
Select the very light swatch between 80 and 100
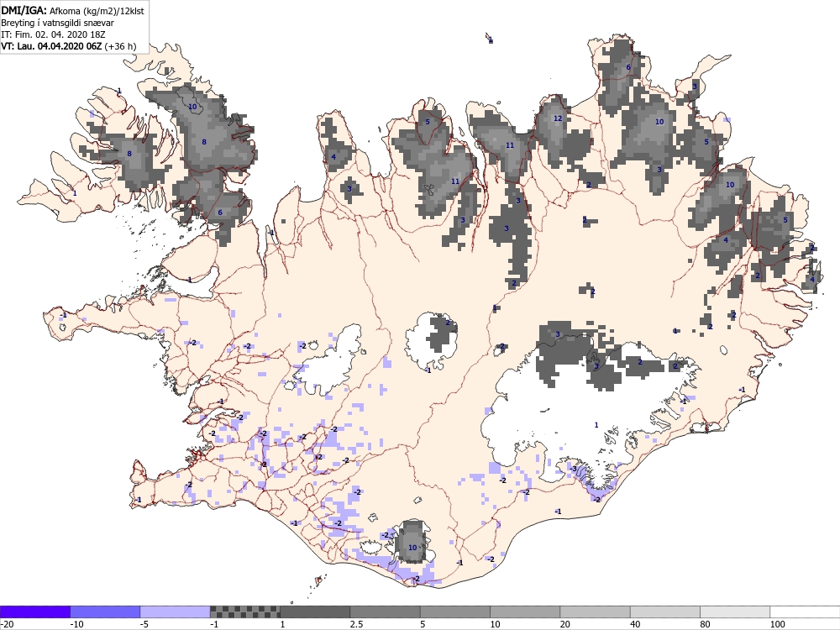(x=735, y=612)
